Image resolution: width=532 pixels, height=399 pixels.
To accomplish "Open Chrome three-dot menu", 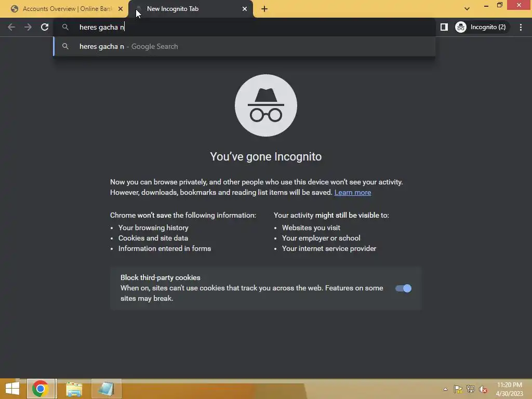I will point(521,27).
